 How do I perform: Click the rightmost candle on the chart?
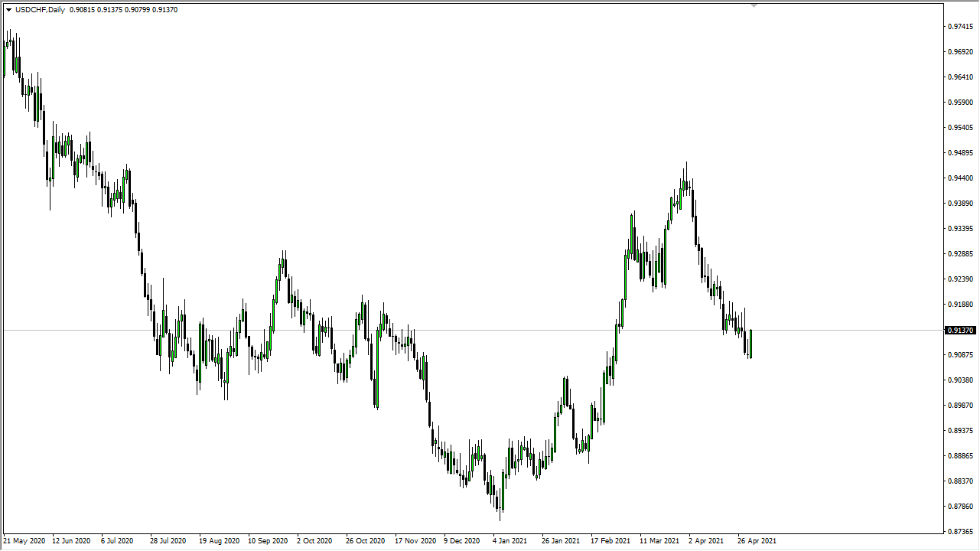coord(750,344)
